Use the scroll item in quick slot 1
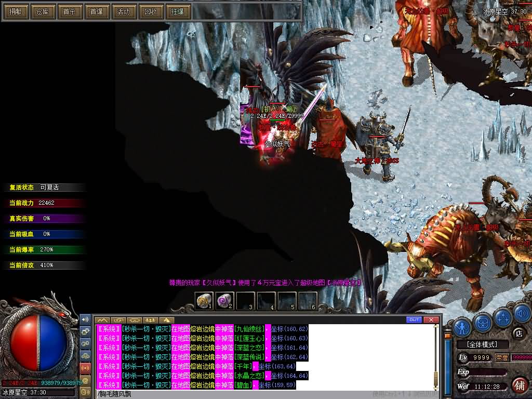Viewport: 532px width, 399px height. [204, 300]
